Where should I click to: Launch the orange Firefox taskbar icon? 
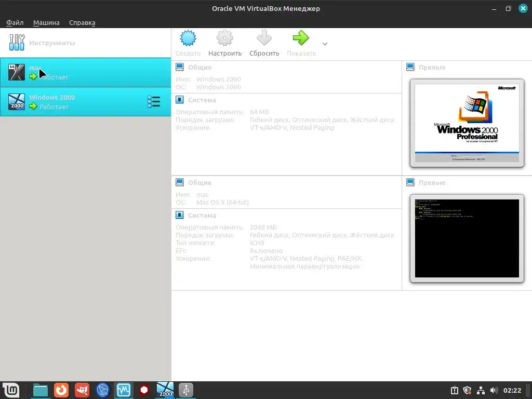point(61,390)
